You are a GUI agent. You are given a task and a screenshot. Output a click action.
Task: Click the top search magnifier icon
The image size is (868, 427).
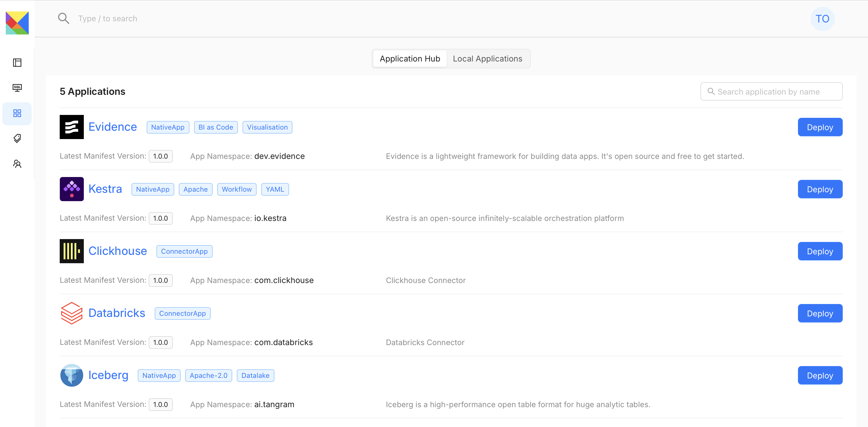tap(63, 18)
